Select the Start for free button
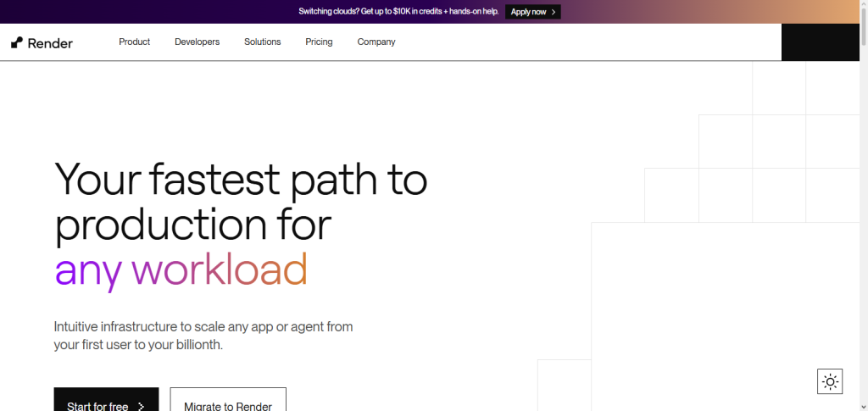The width and height of the screenshot is (868, 411). [106, 399]
